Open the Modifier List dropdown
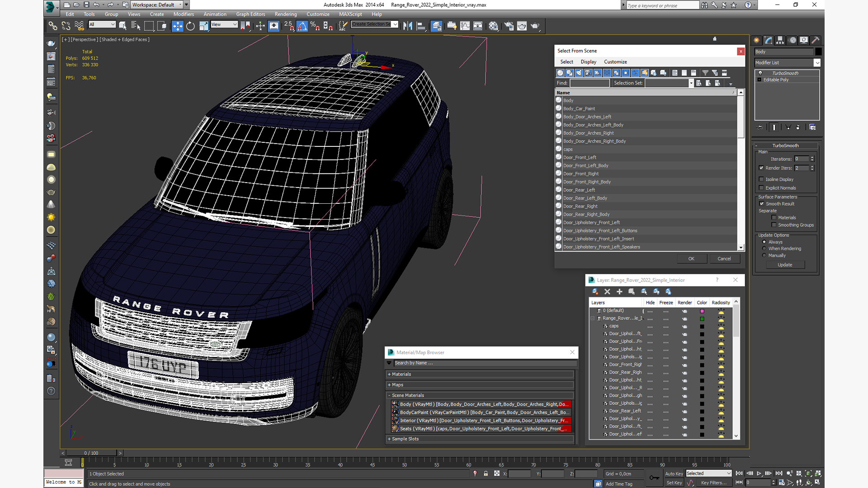868x488 pixels. (x=817, y=63)
